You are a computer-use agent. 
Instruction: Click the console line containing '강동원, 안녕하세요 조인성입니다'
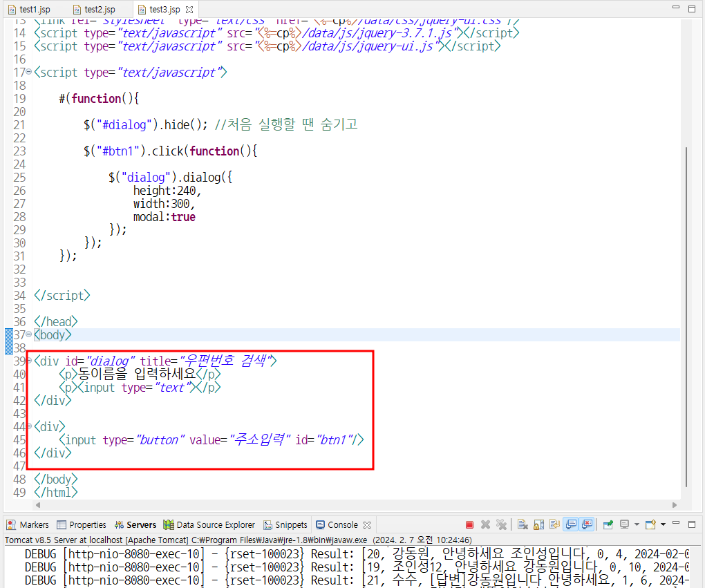tap(357, 554)
